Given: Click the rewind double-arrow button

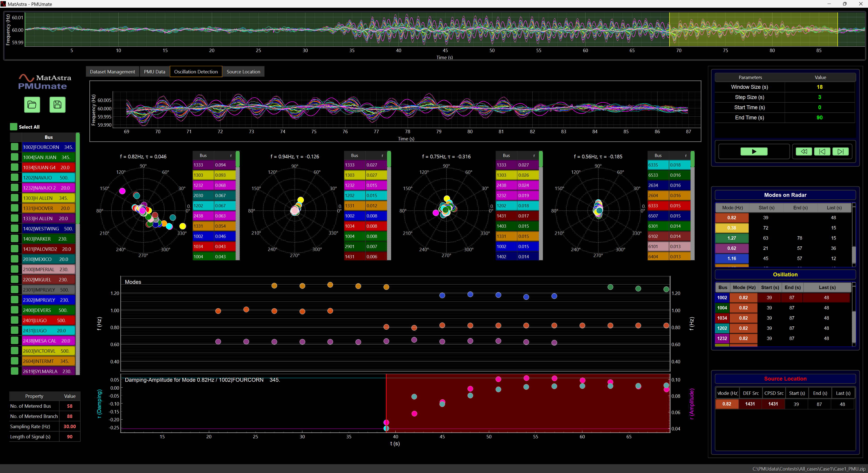Looking at the screenshot, I should tap(804, 152).
